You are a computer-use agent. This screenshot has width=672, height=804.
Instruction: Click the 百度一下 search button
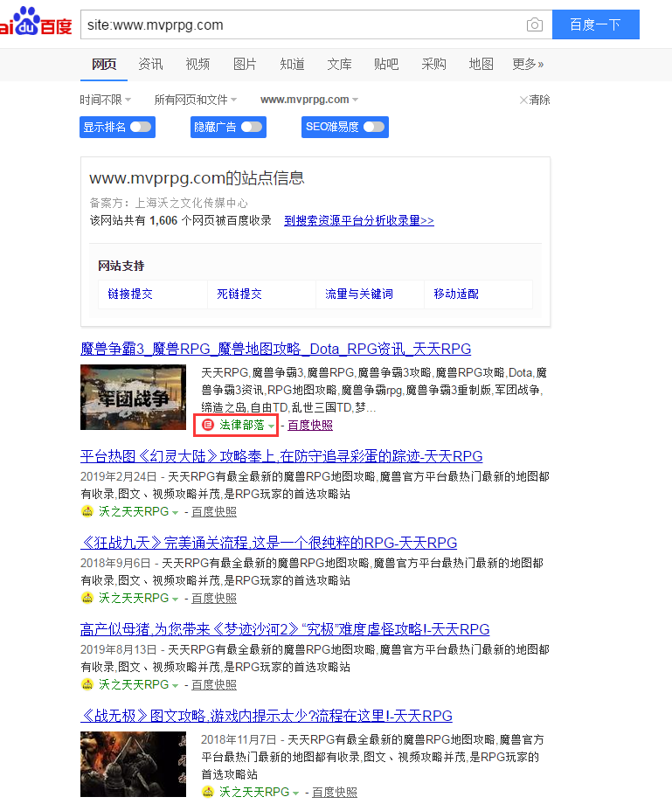pos(596,24)
